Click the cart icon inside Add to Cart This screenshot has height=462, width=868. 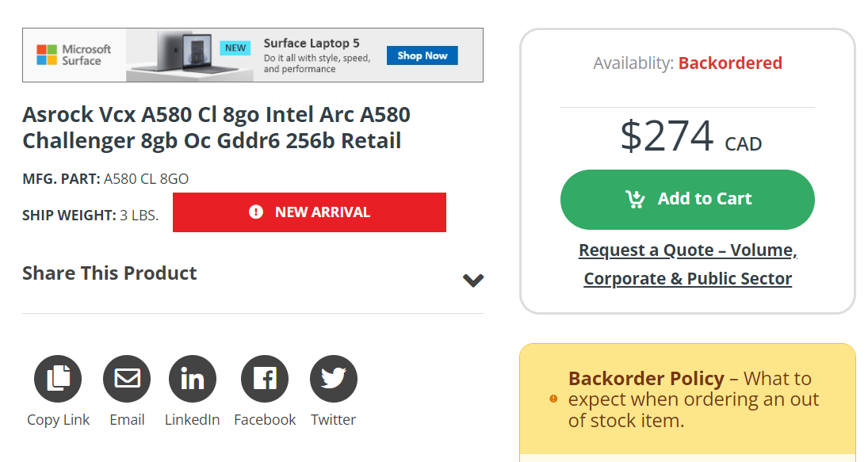[635, 200]
